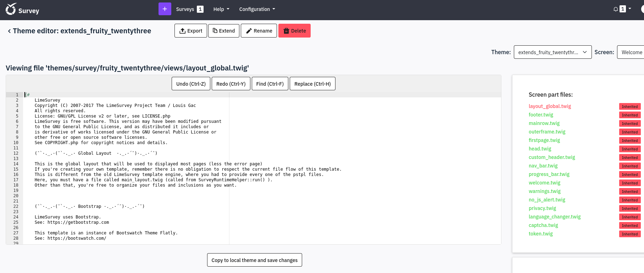Click Copy to local theme and save changes

click(x=255, y=260)
